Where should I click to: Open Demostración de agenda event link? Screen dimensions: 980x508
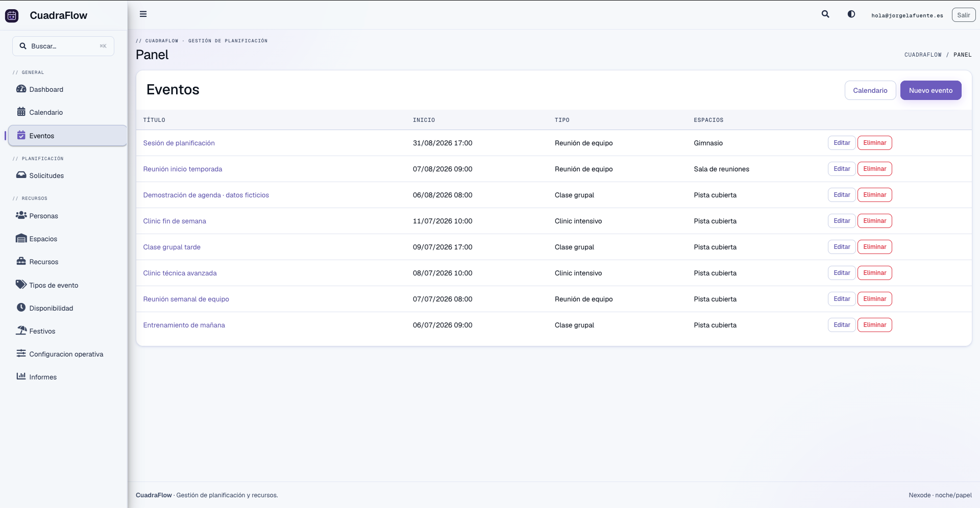click(206, 195)
